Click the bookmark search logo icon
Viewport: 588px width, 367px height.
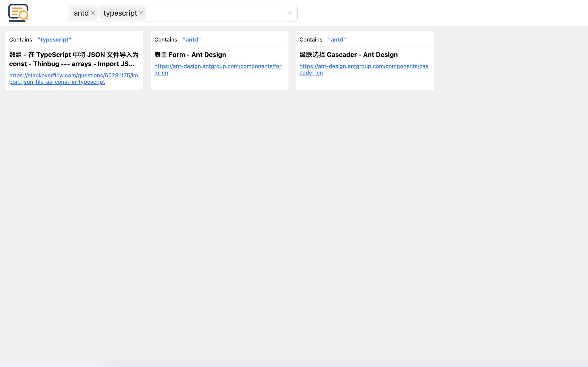coord(18,13)
